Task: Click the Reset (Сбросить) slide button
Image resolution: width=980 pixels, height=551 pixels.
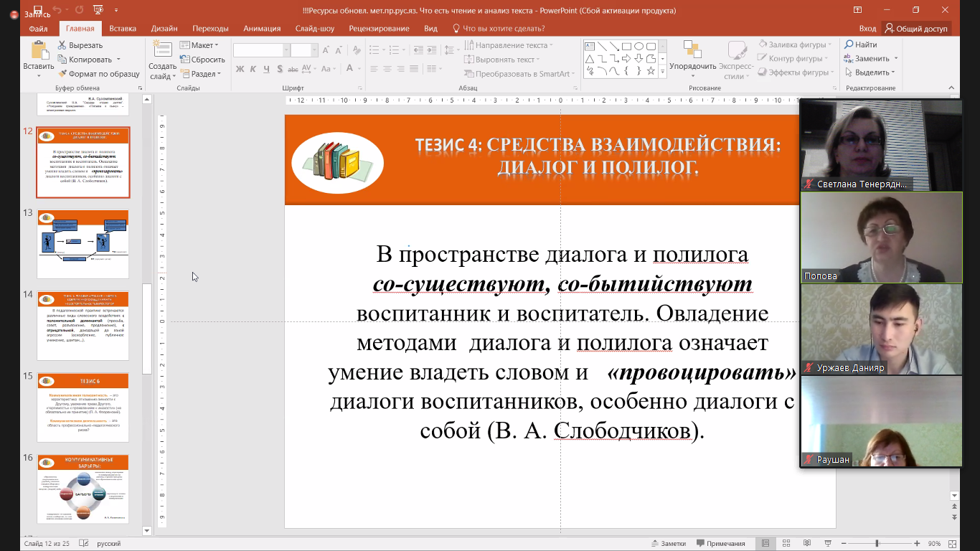Action: point(203,60)
